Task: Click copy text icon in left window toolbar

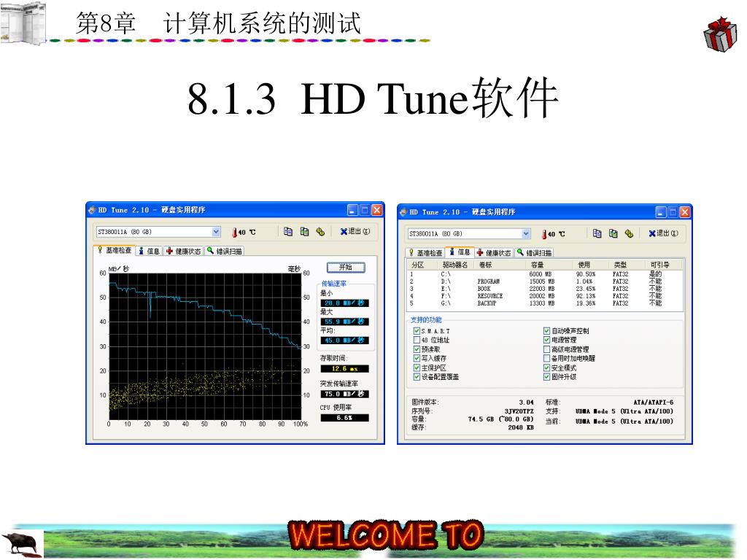Action: coord(287,232)
